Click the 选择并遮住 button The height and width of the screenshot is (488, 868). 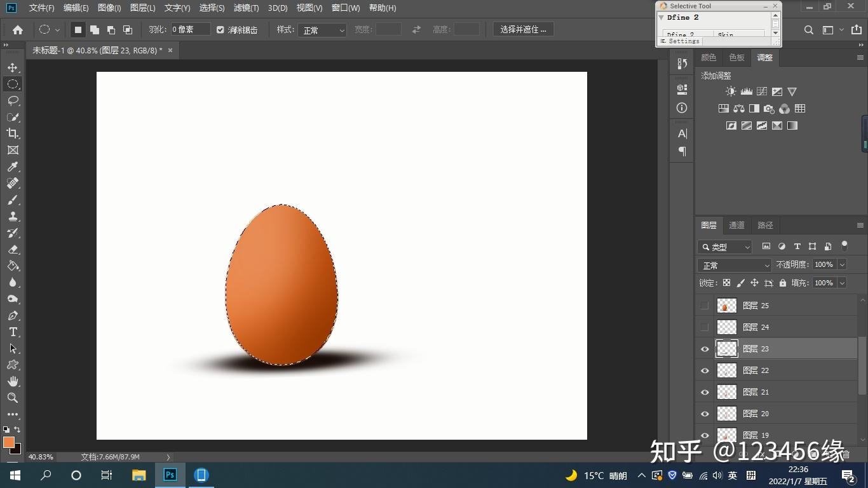pos(523,29)
